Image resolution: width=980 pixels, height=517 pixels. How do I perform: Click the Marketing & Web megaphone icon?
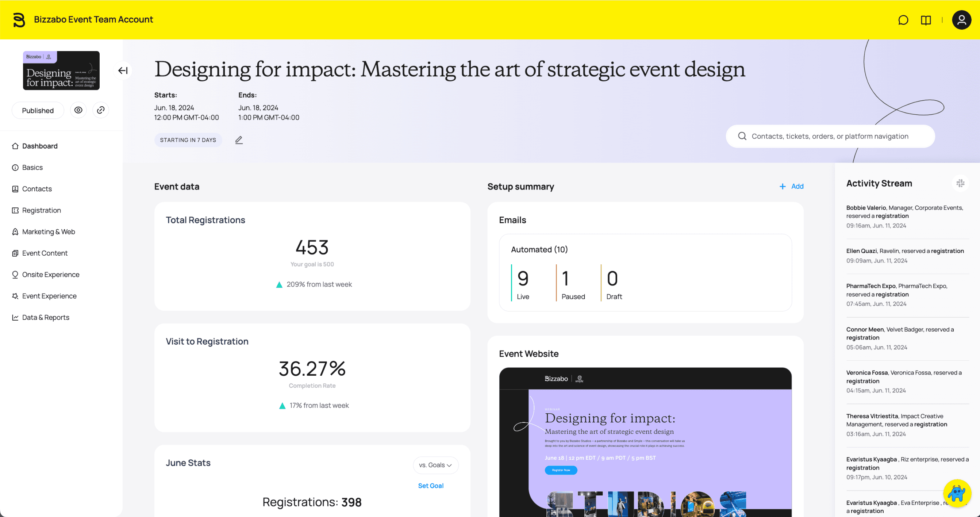point(15,231)
